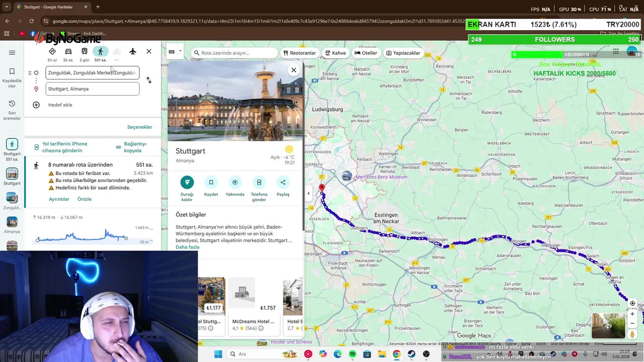Filter by Yapılacaklar

[x=404, y=53]
